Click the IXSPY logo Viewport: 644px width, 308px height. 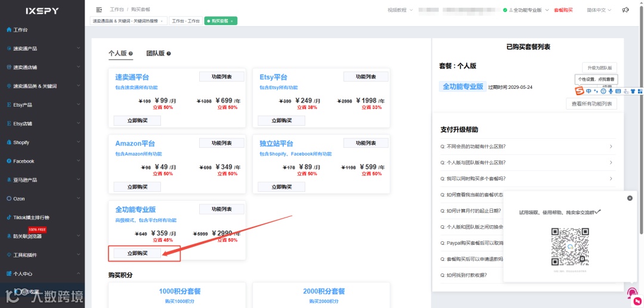pyautogui.click(x=42, y=11)
